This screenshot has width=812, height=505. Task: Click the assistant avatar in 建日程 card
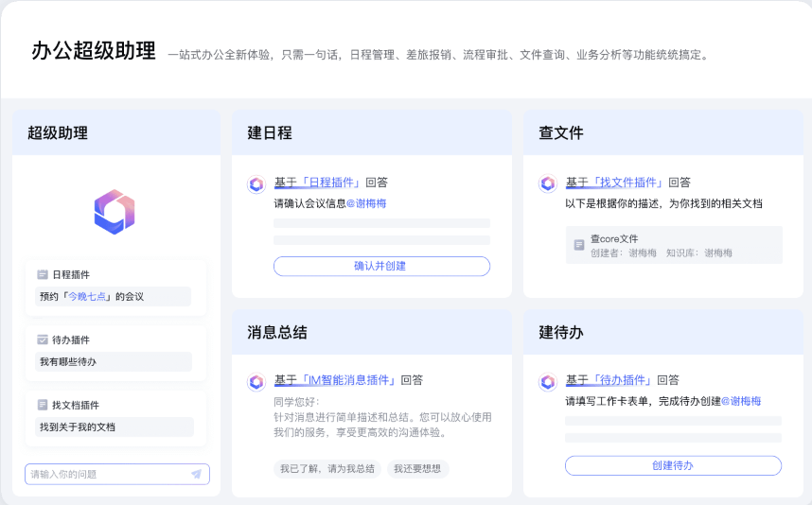coord(256,183)
